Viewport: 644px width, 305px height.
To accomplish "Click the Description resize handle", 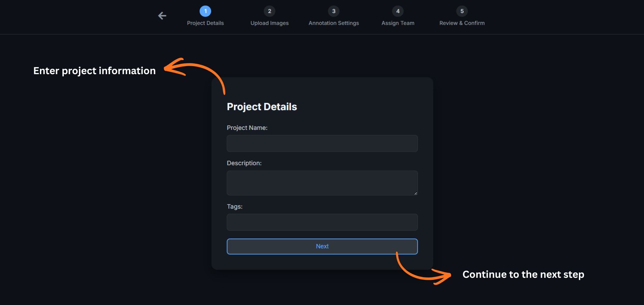I will tap(415, 193).
